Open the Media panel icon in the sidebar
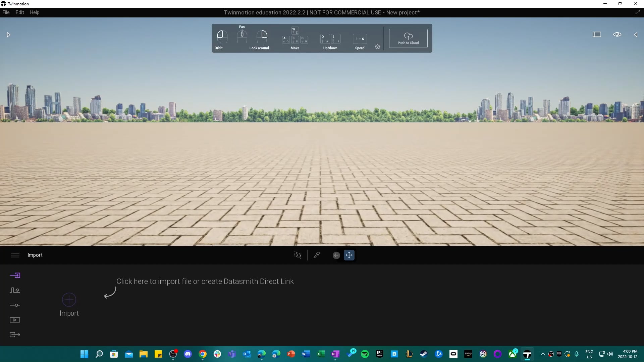The width and height of the screenshot is (644, 362). (15, 320)
